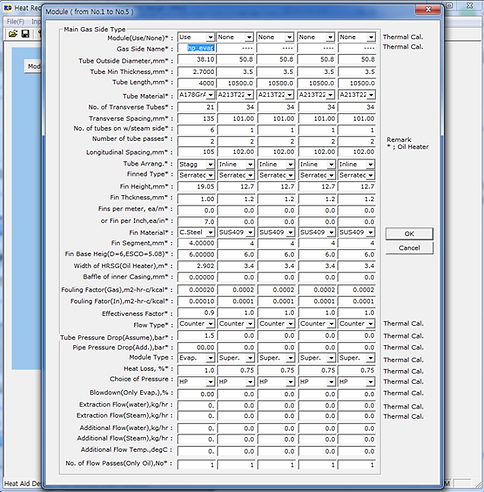Click Fin Height field showing 19.05
The image size is (484, 492).
196,187
